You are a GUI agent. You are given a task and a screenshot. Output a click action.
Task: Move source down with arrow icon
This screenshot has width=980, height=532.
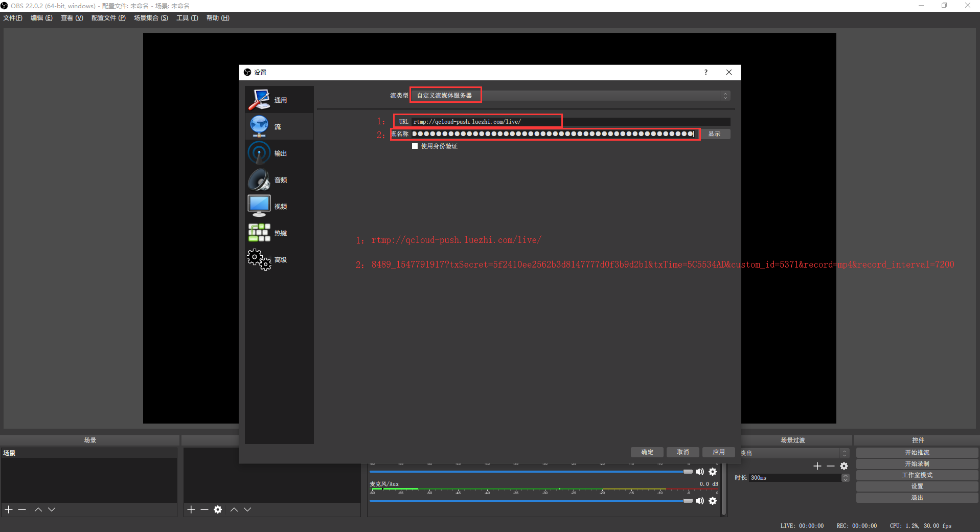coord(247,509)
